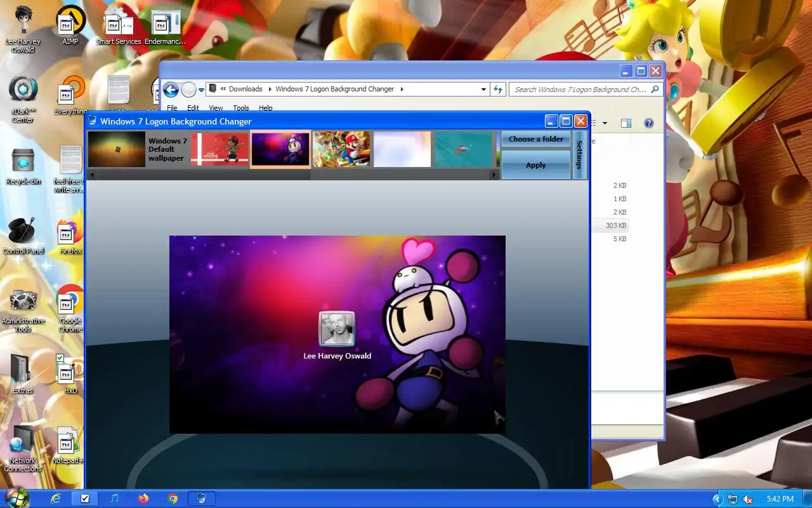Open the Recycle Bin
Image resolution: width=812 pixels, height=508 pixels.
point(23,166)
